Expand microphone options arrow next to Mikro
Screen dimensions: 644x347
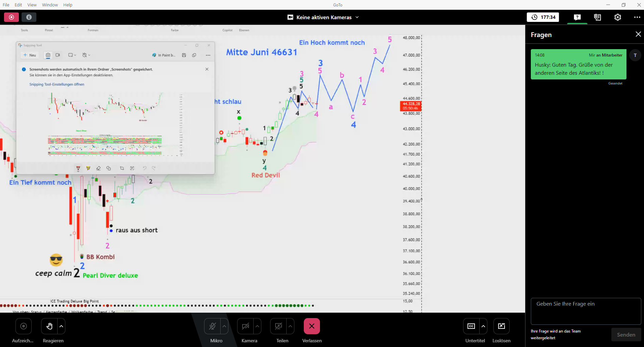[224, 326]
